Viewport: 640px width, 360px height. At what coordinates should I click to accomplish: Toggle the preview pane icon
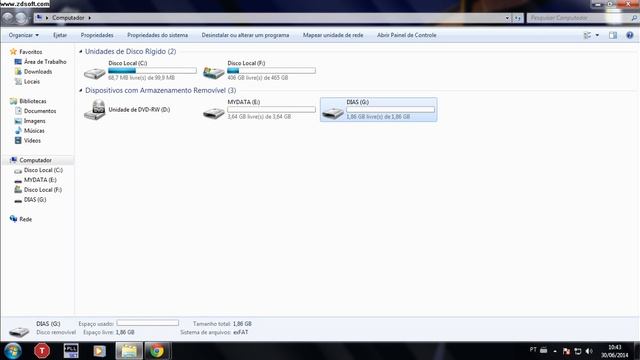click(613, 35)
